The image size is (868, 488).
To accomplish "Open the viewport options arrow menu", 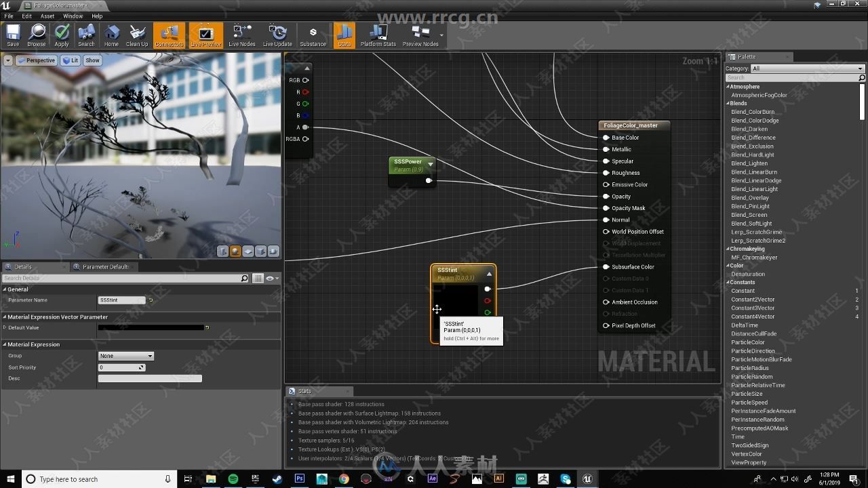I will (8, 60).
